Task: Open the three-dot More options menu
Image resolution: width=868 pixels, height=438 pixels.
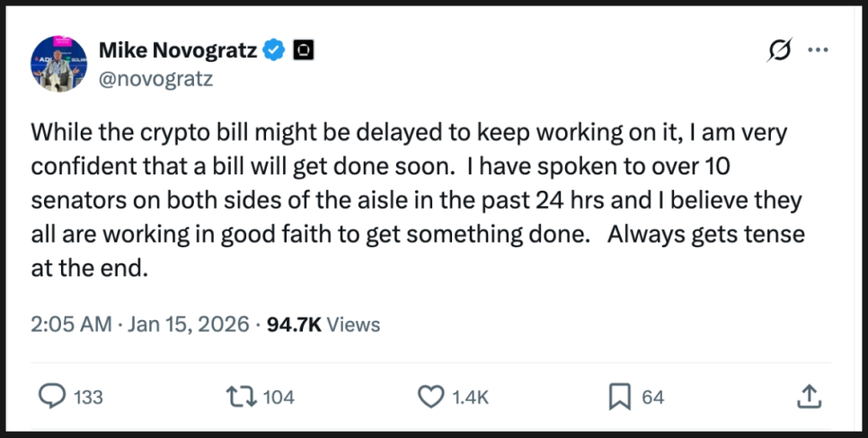Action: 818,51
